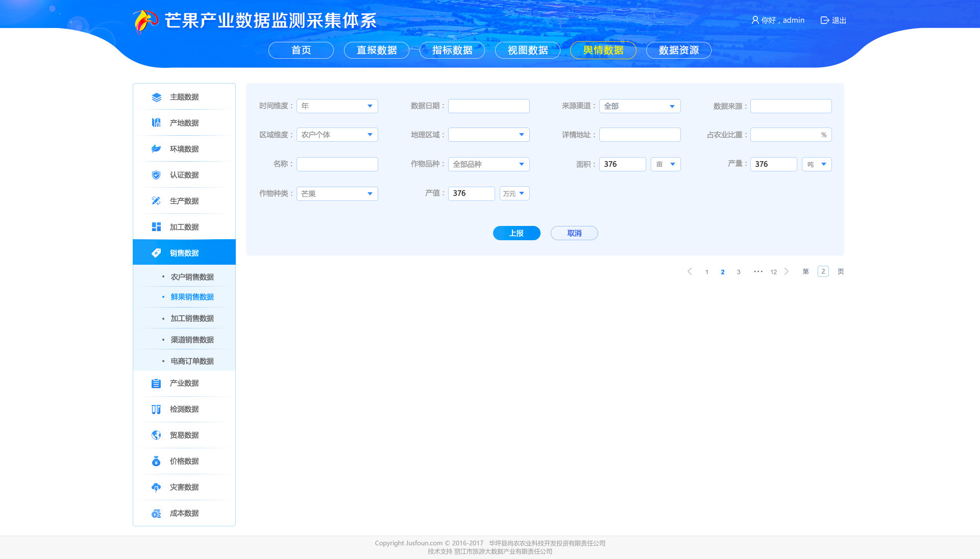Select 加工销售数据 submenu item
The height and width of the screenshot is (559, 980).
[x=192, y=318]
